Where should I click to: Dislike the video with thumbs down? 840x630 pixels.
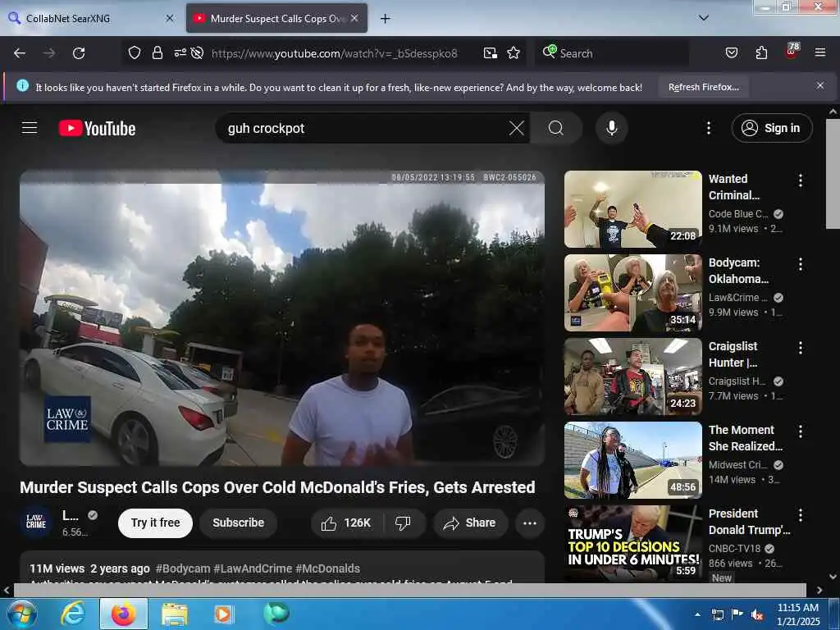[x=404, y=523]
